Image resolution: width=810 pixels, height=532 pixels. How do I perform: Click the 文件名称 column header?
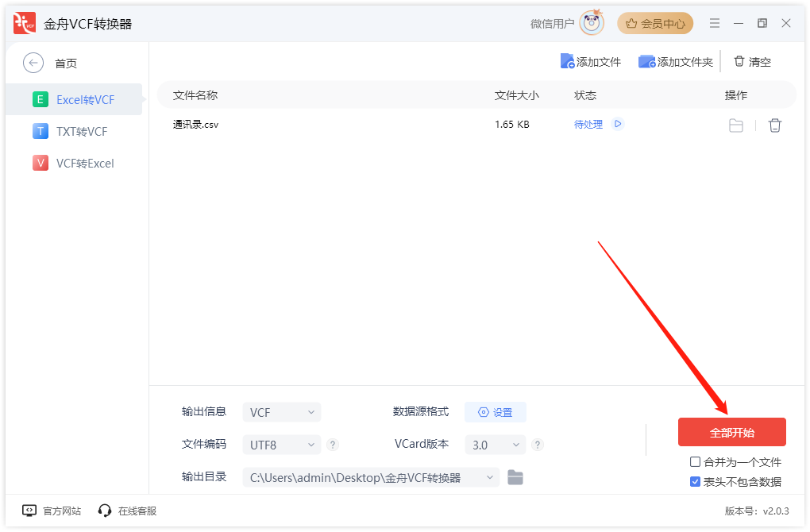coord(195,95)
